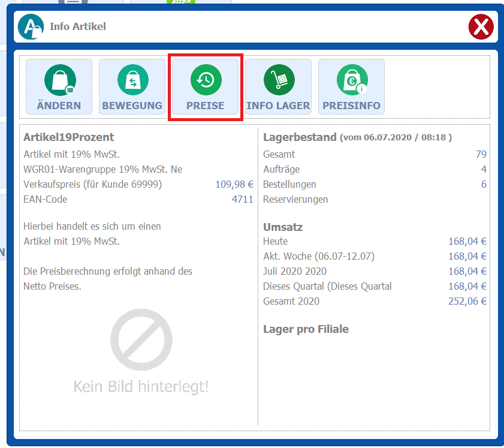Click the Umsatz section heading

coord(283,227)
